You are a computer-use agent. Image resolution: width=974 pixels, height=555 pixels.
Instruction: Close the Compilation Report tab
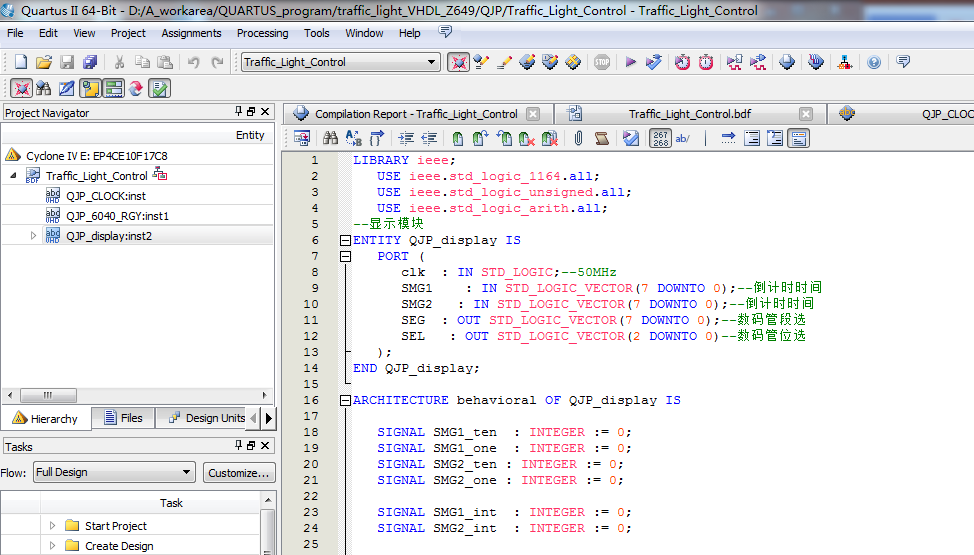coord(533,114)
